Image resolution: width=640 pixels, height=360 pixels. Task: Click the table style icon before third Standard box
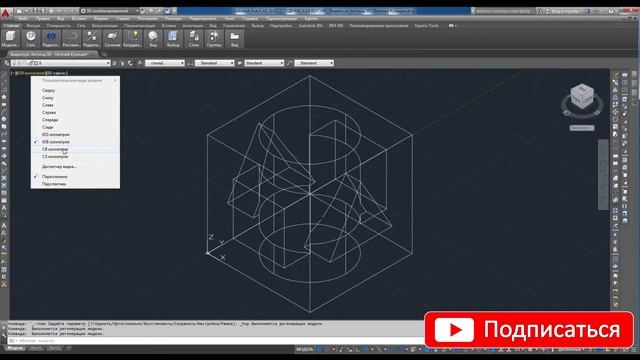[x=290, y=63]
